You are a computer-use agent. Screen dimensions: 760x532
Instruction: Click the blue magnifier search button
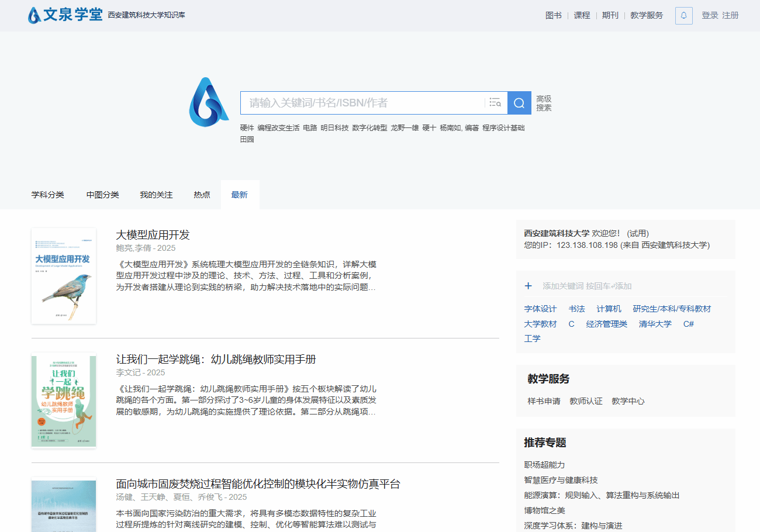coord(519,103)
